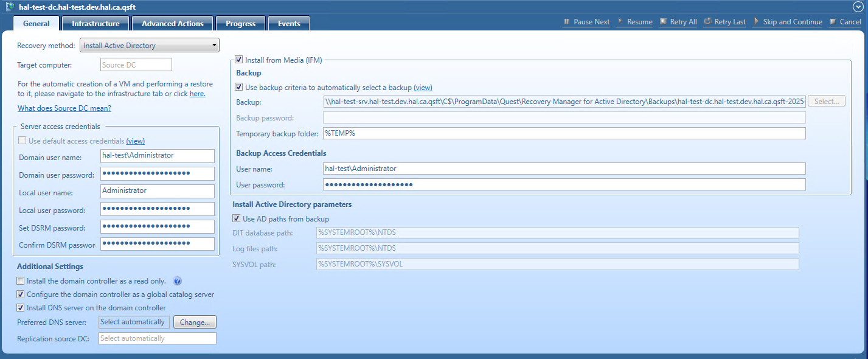This screenshot has height=359, width=868.
Task: Click the Local user name field
Action: tap(157, 191)
